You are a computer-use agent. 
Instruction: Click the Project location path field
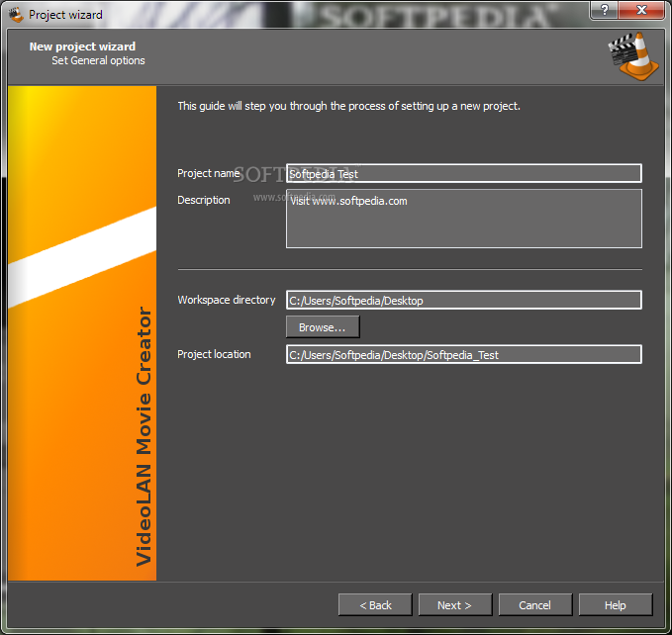coord(464,354)
